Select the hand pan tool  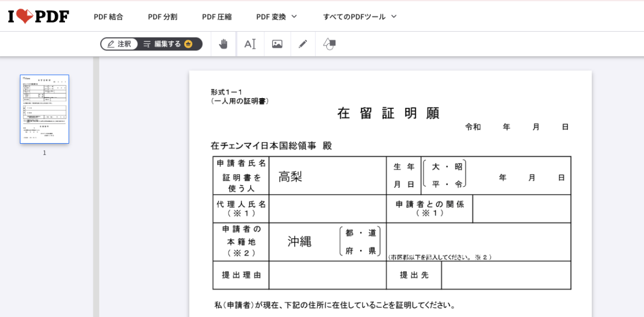[223, 44]
